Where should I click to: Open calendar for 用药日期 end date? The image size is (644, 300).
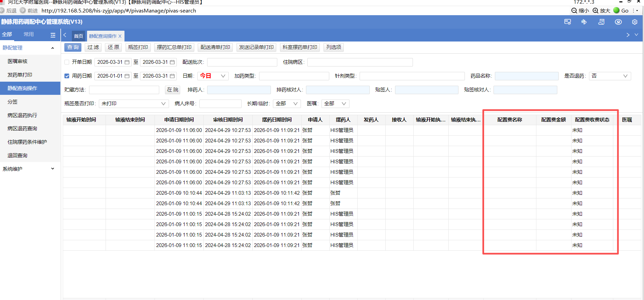pyautogui.click(x=172, y=76)
